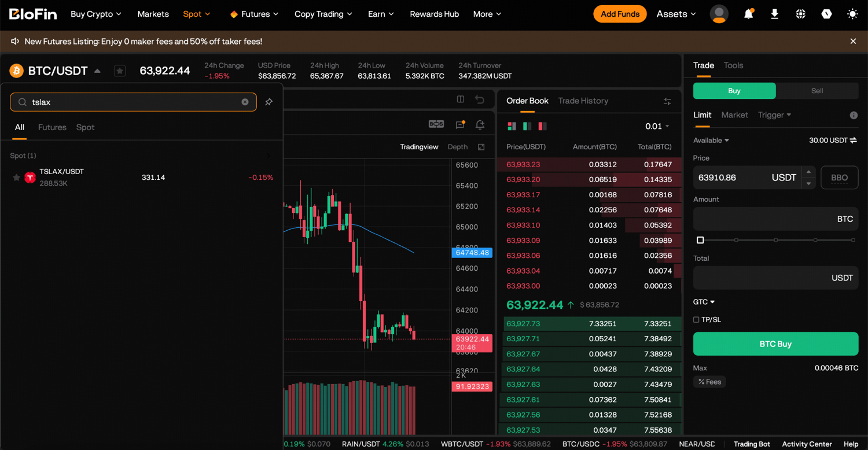Add a price alert bell
Viewport: 868px width, 450px height.
(x=480, y=124)
